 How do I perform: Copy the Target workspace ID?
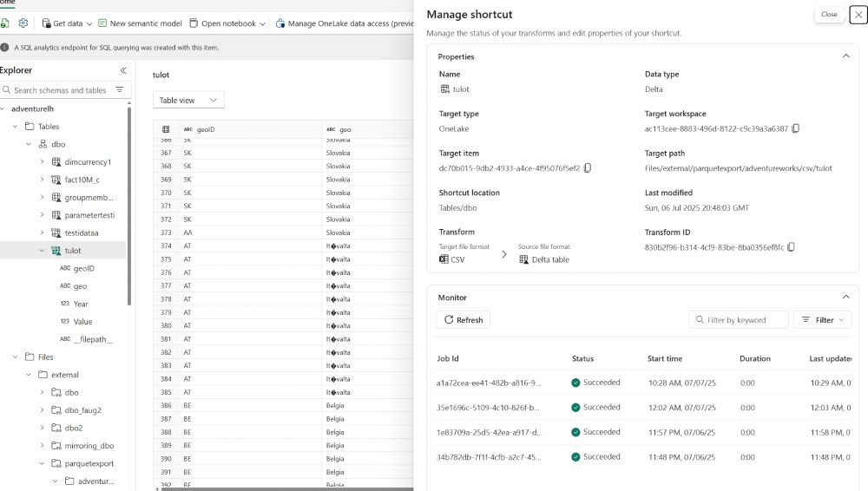pos(795,128)
